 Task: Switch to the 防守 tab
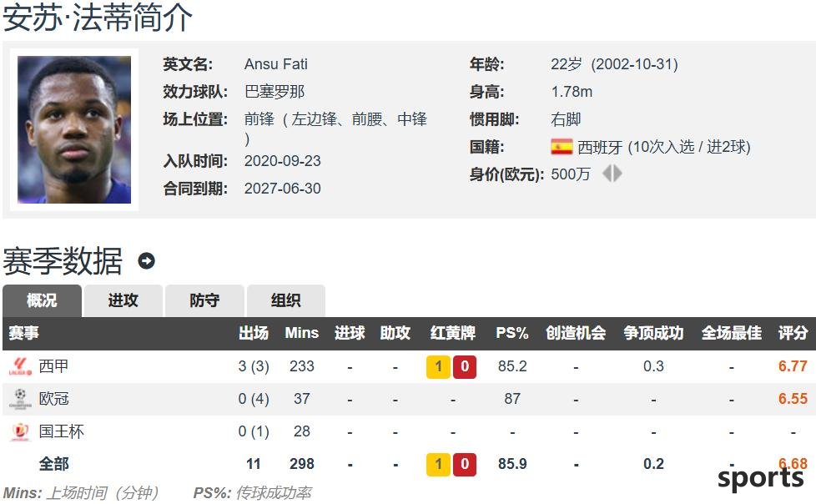(204, 300)
